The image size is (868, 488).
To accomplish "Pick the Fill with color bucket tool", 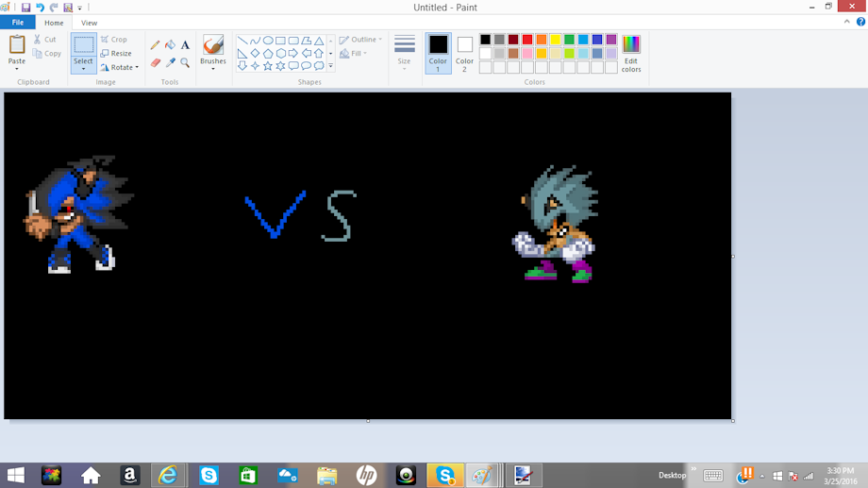I will (170, 44).
